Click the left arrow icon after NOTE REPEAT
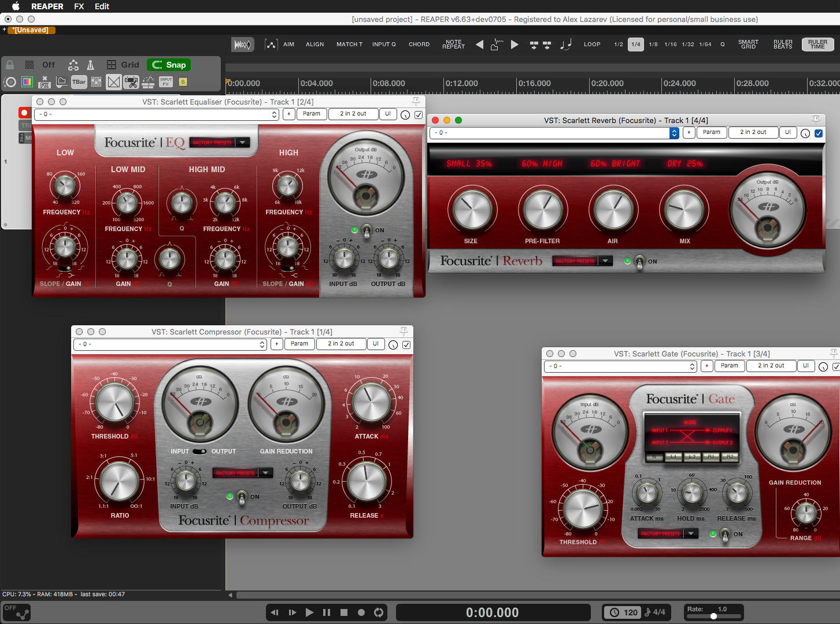 [x=479, y=44]
